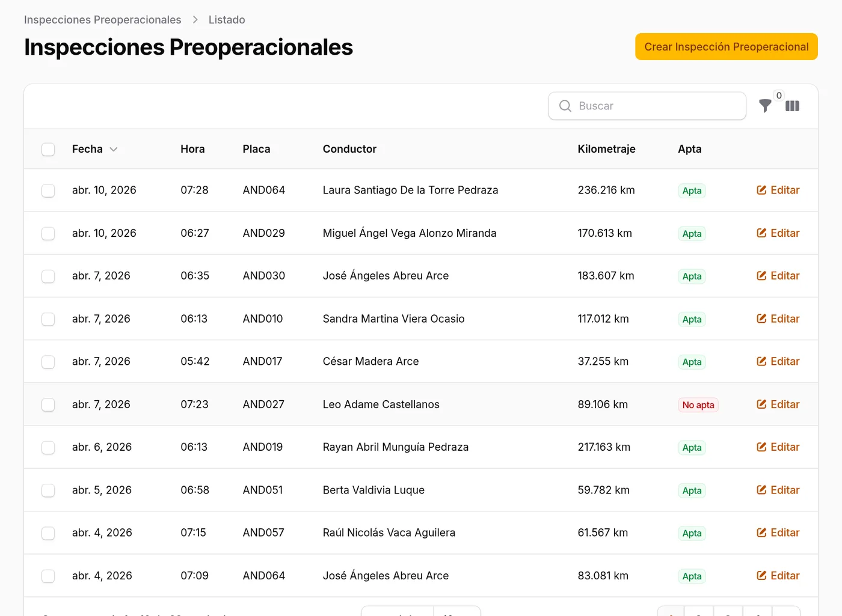The width and height of the screenshot is (842, 616).
Task: Select the checkbox for Leo Adame Castellanos
Action: (x=48, y=404)
